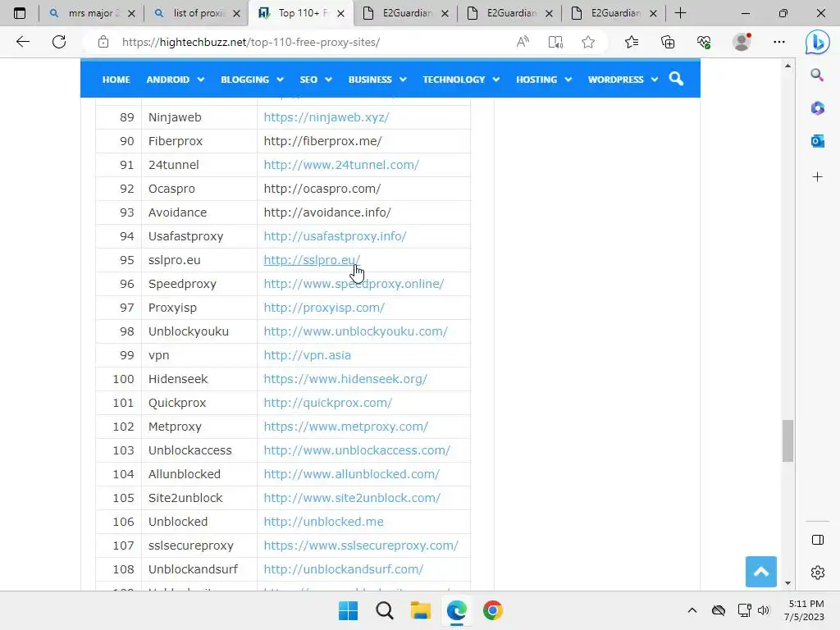Open Browser essentials heart icon

coord(703,42)
